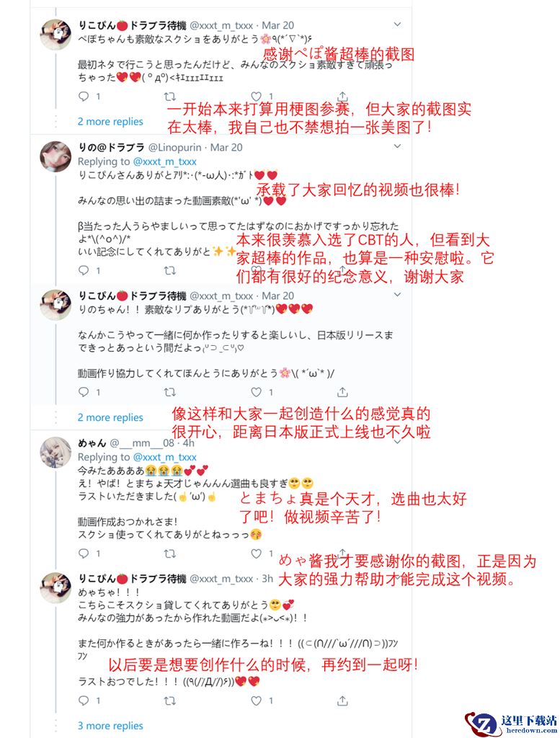Expand '3 more replies' at bottom
Screen dimensions: 560x738
click(110, 726)
